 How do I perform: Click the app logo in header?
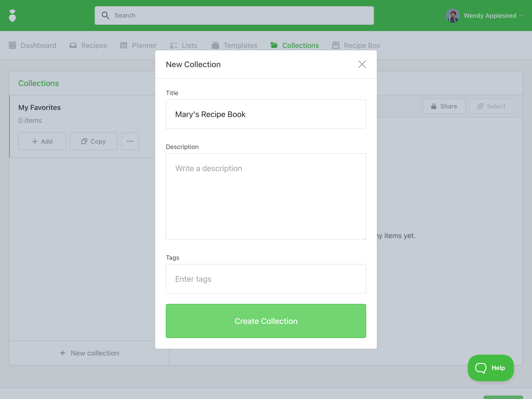point(12,16)
